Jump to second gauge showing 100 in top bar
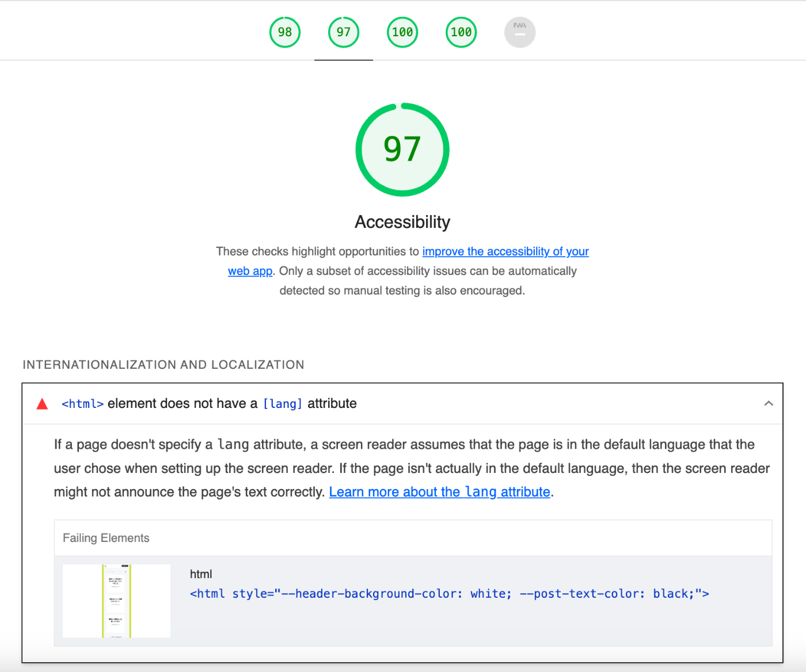 [461, 32]
